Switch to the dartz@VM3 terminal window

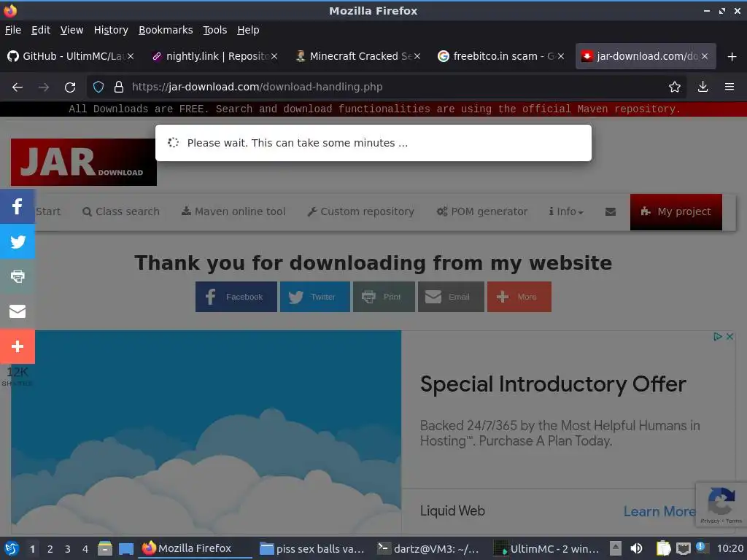coord(427,548)
